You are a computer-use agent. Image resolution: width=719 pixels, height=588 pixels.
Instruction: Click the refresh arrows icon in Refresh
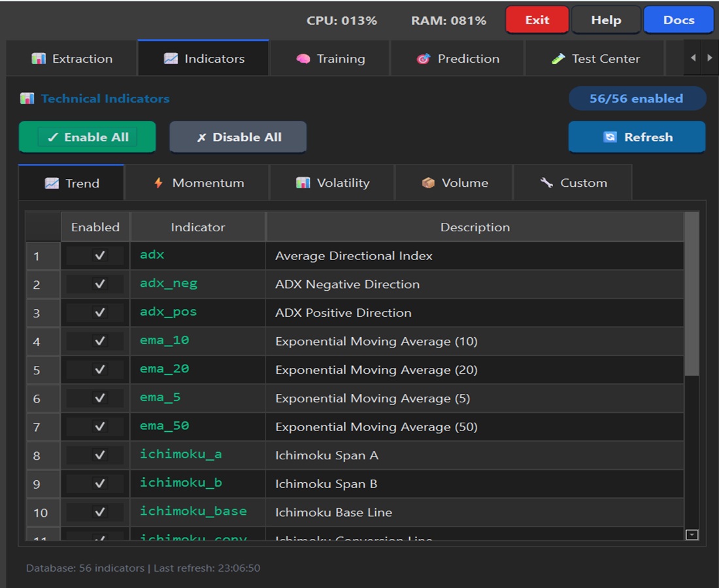610,137
